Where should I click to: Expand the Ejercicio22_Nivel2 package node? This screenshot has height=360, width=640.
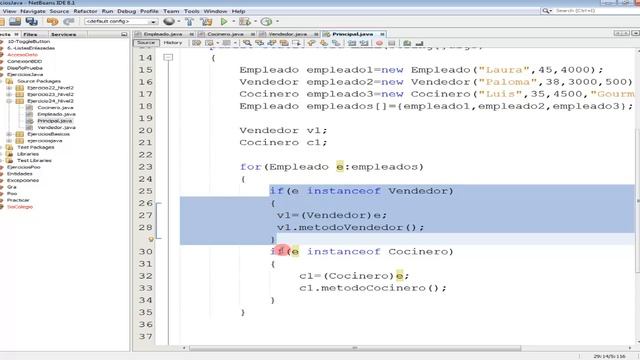point(9,88)
